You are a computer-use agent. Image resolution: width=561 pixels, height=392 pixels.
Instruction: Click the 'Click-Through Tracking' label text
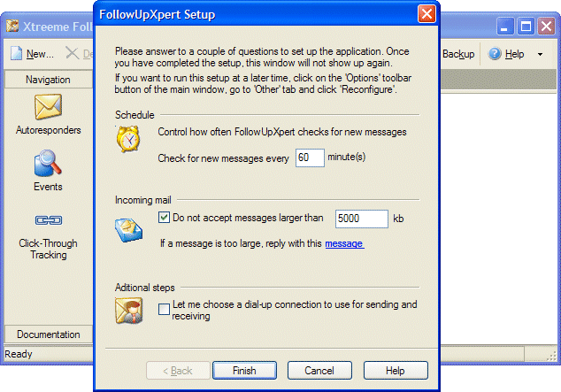coord(49,249)
